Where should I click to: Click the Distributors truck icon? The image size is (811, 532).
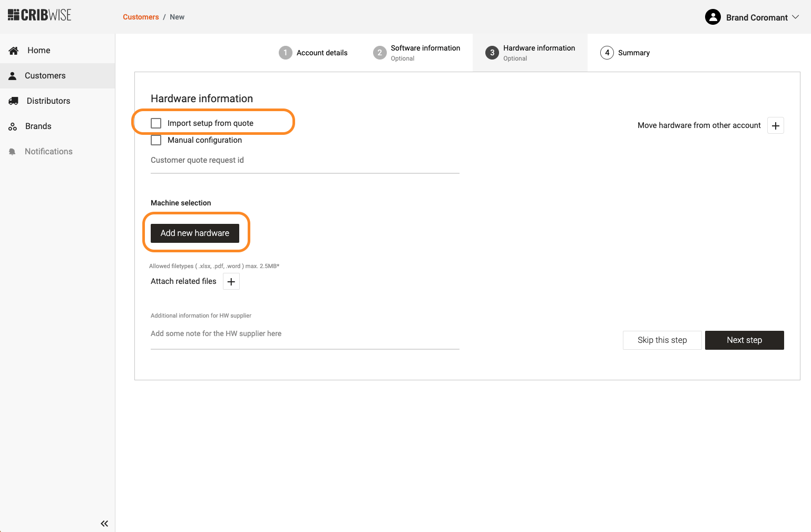(14, 101)
